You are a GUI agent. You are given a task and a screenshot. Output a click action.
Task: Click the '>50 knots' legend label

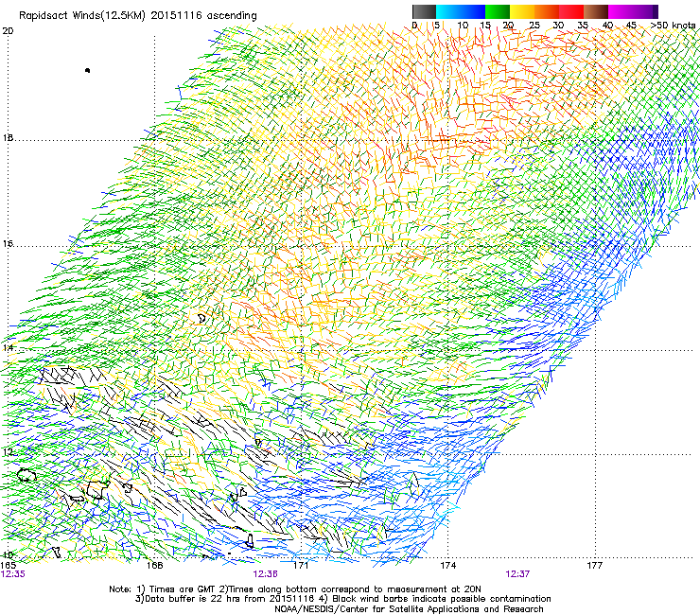(673, 26)
